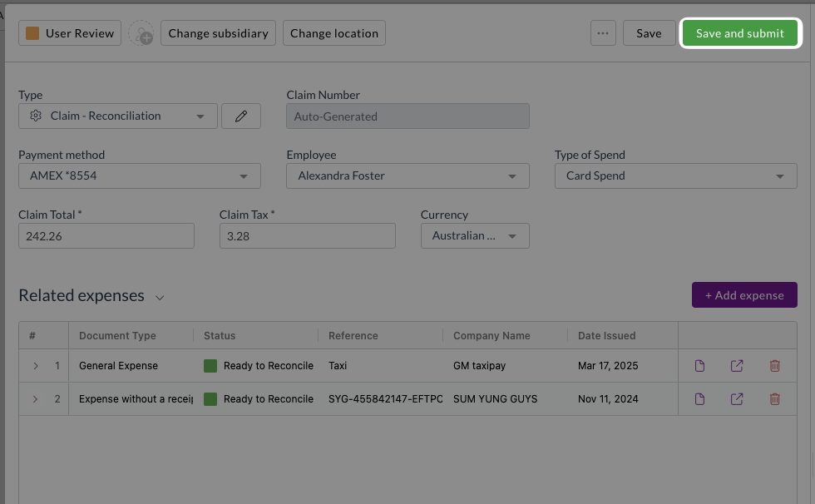The image size is (815, 504).
Task: Open document icon for SUM YUNG GUYS
Action: point(699,399)
